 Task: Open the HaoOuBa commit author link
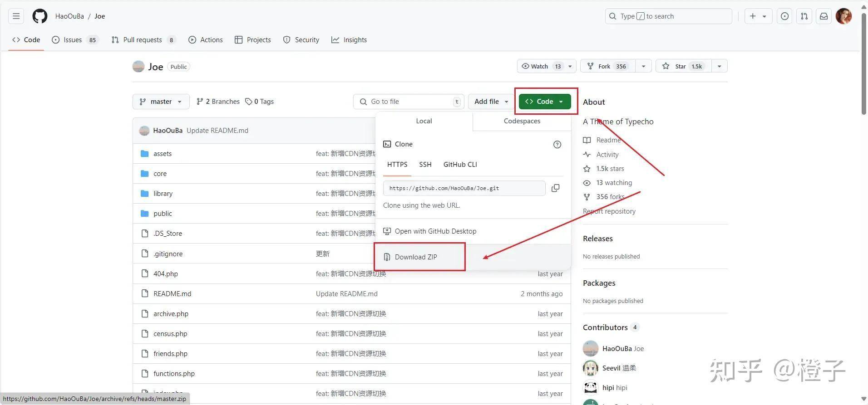tap(168, 131)
